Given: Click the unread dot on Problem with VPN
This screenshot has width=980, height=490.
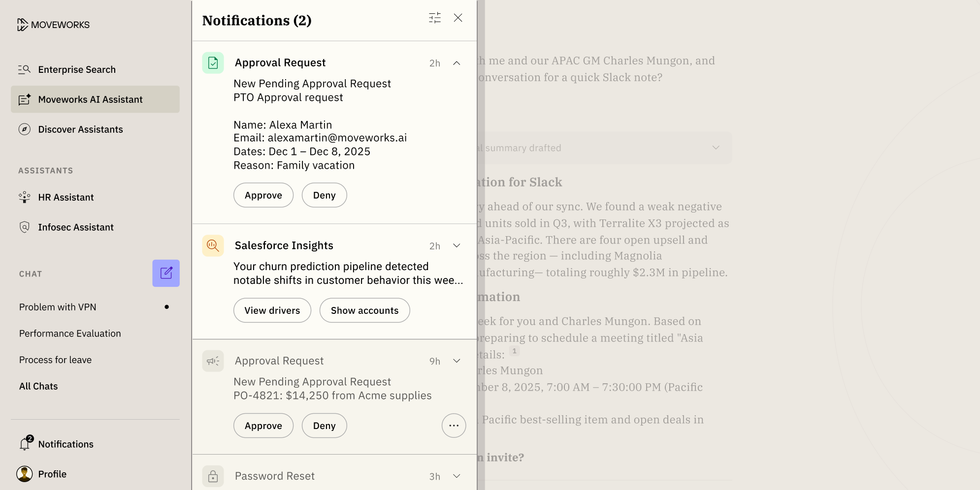Looking at the screenshot, I should point(167,307).
